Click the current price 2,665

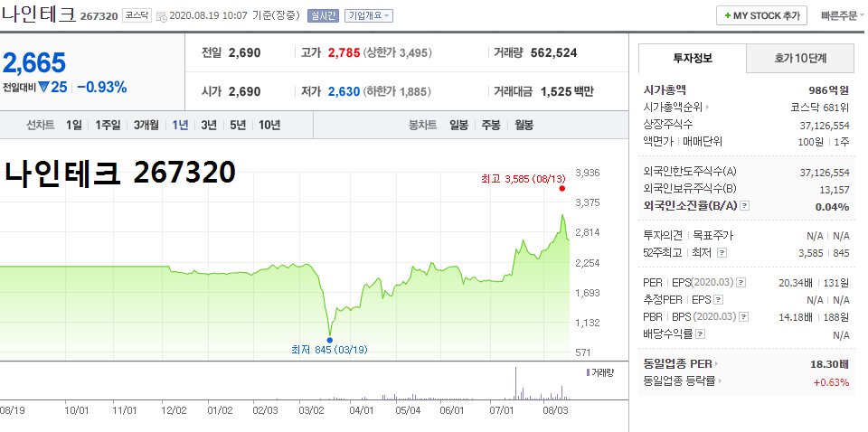tap(34, 63)
